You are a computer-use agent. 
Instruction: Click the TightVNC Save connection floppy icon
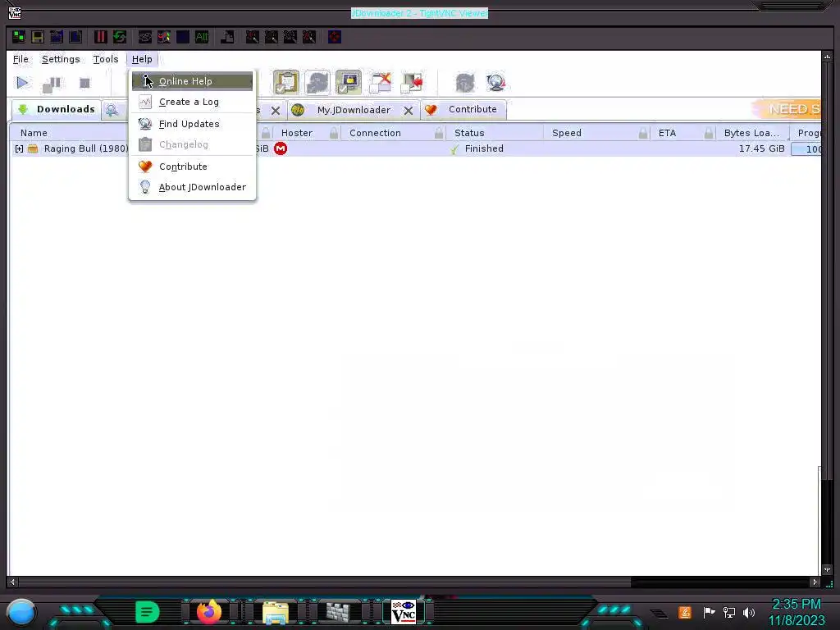point(38,37)
